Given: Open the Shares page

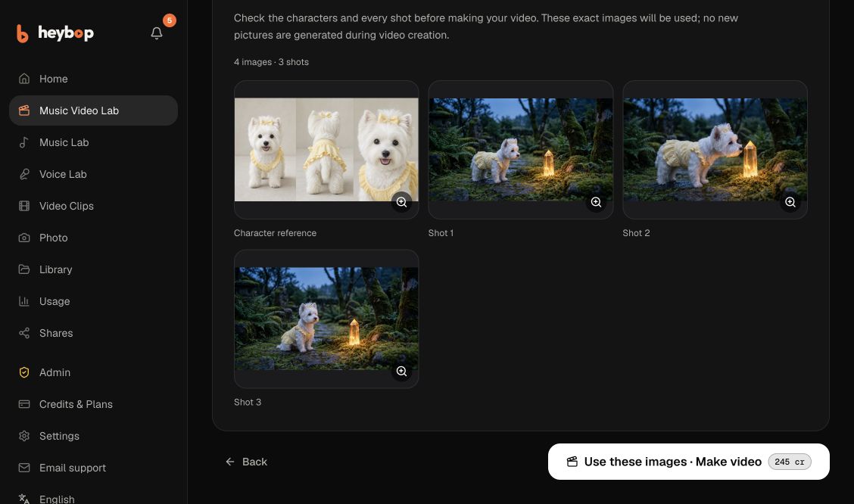Looking at the screenshot, I should coord(94,333).
